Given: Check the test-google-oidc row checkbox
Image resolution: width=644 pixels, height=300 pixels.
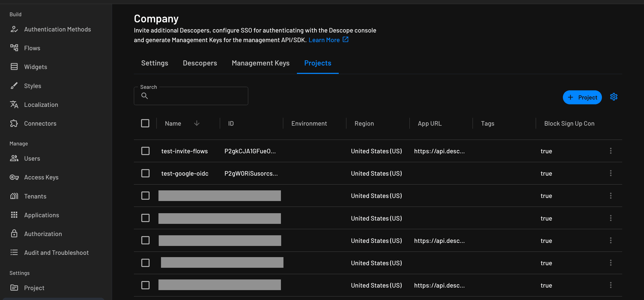Looking at the screenshot, I should tap(145, 173).
